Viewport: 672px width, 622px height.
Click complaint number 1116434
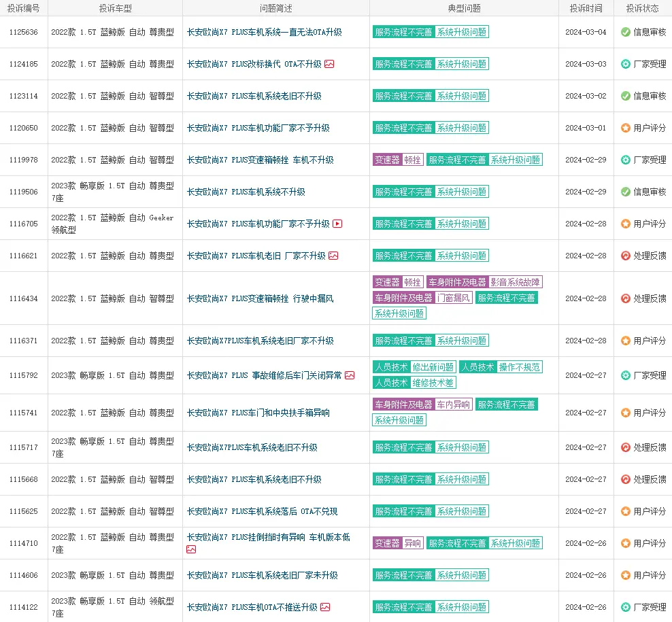coord(24,298)
